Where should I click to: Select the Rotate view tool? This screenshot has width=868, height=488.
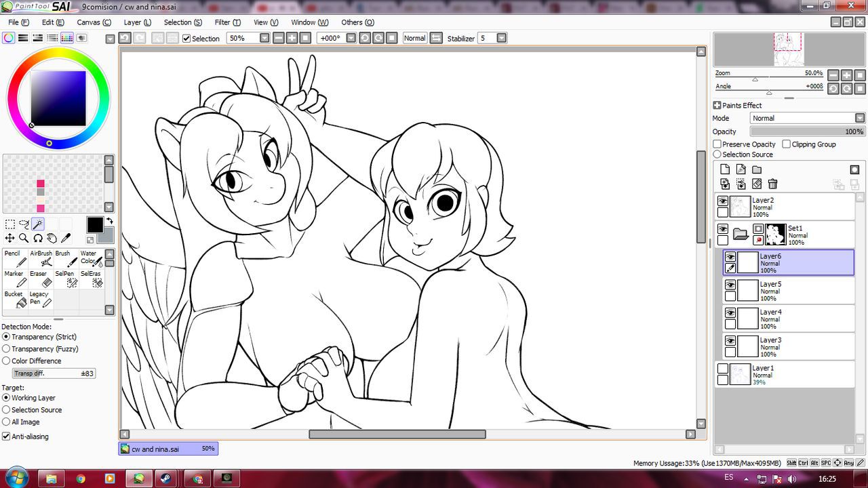click(38, 238)
